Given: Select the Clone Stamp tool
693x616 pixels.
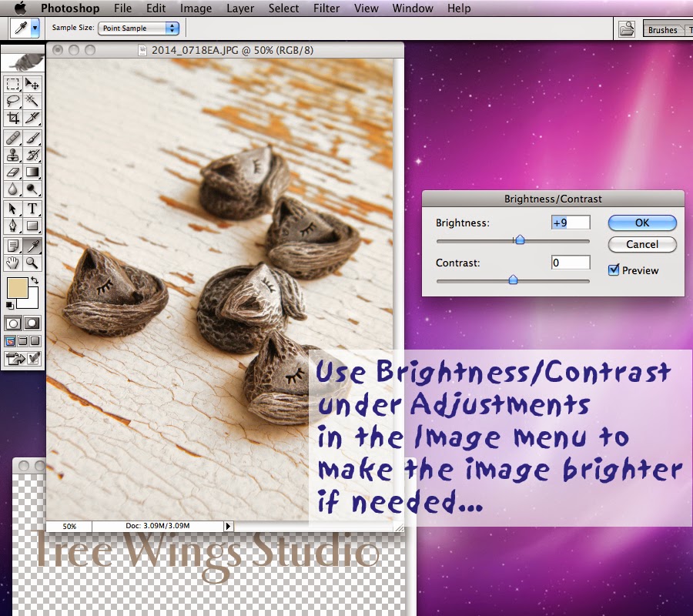Looking at the screenshot, I should click(13, 155).
